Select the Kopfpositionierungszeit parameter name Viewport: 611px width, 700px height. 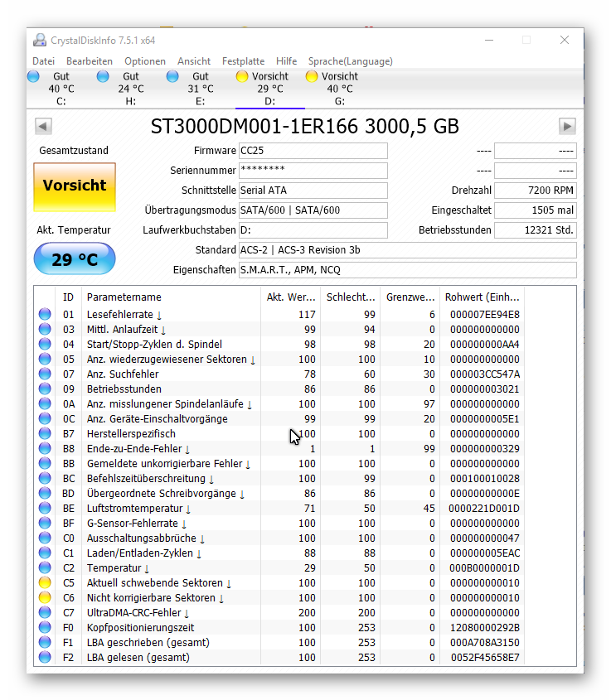tap(140, 628)
